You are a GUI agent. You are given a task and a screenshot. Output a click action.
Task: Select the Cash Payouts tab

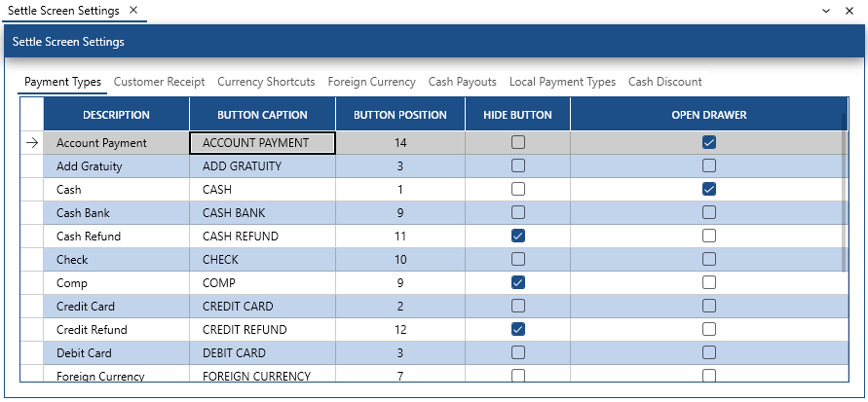click(x=462, y=82)
